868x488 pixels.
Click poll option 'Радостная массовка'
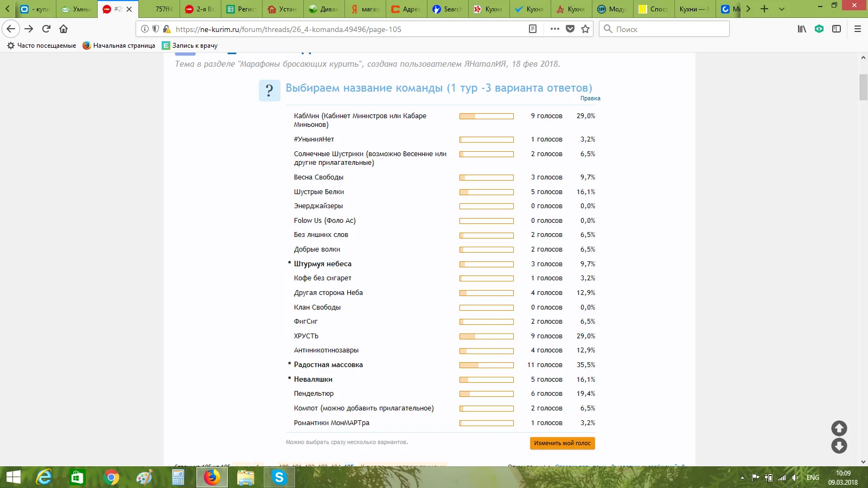(x=328, y=365)
